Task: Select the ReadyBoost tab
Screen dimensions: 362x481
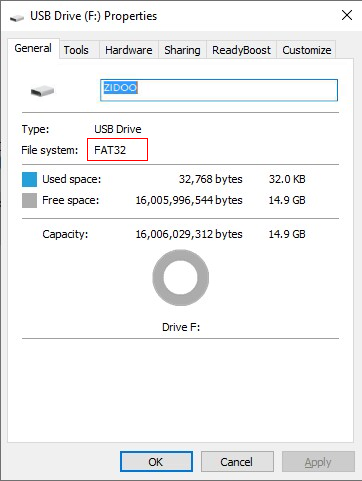Action: pyautogui.click(x=241, y=50)
